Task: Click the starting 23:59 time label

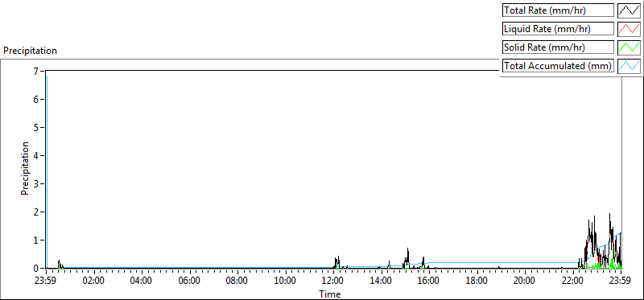Action: tap(46, 282)
